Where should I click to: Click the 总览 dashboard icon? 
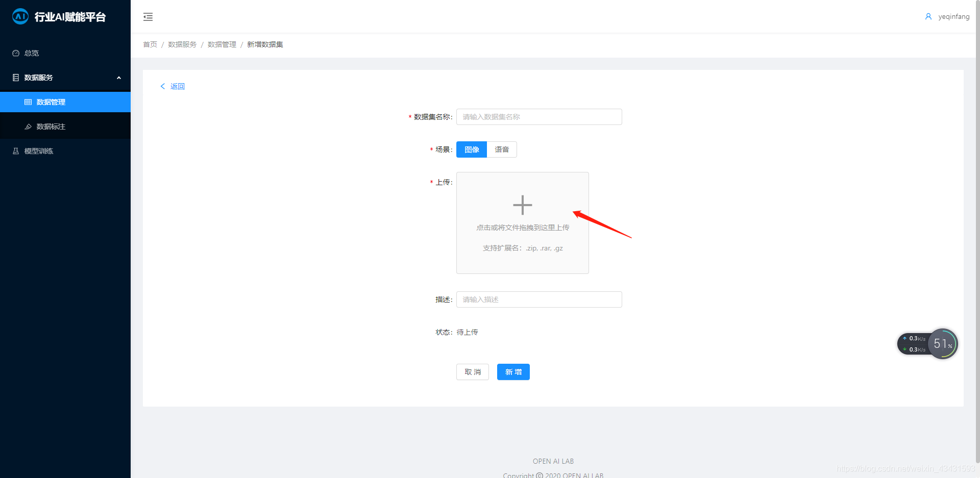[x=16, y=53]
